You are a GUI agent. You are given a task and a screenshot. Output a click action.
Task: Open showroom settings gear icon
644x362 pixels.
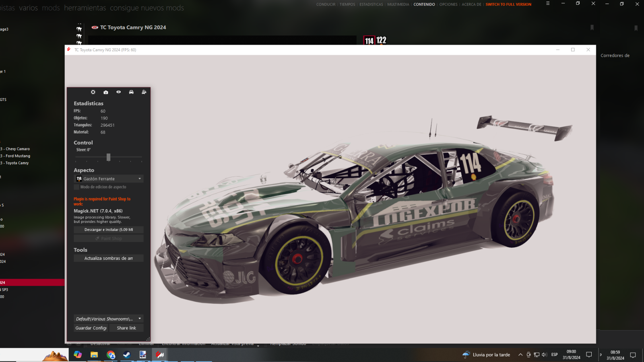(93, 92)
